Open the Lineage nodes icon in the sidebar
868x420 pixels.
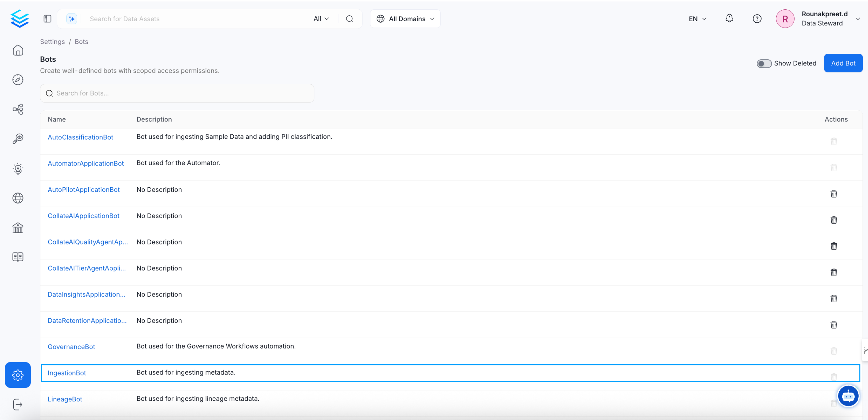pyautogui.click(x=18, y=109)
